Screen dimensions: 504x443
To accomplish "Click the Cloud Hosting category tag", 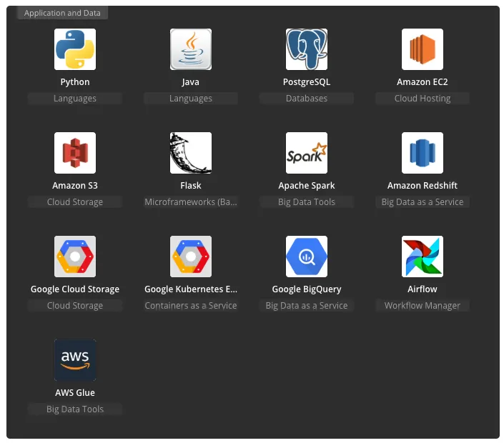I will point(423,99).
